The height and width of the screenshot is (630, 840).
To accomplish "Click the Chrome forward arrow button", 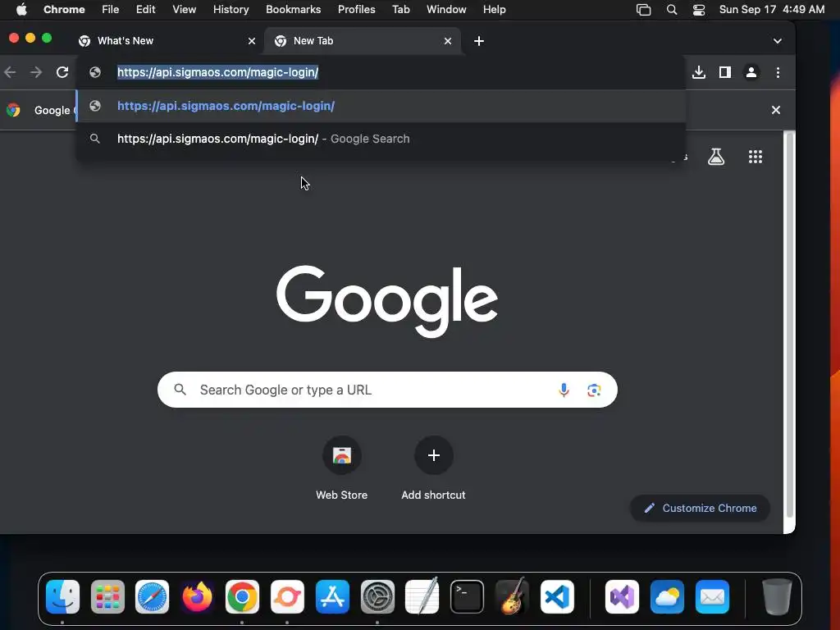I will coord(36,72).
